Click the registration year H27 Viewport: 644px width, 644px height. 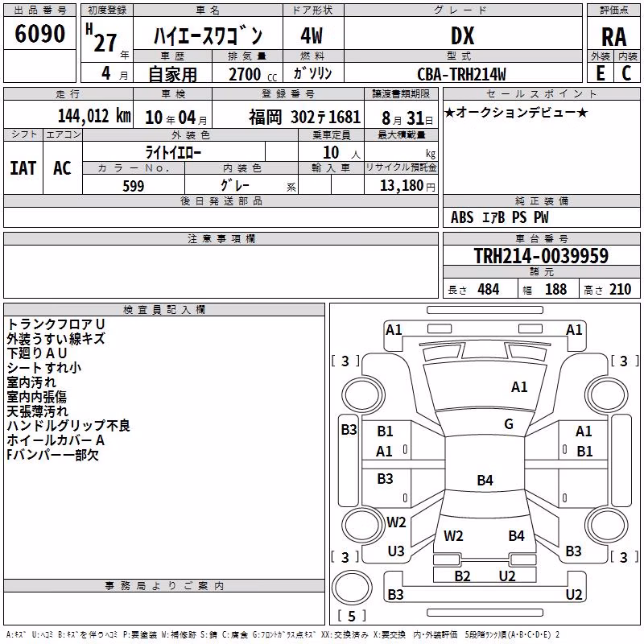[102, 38]
